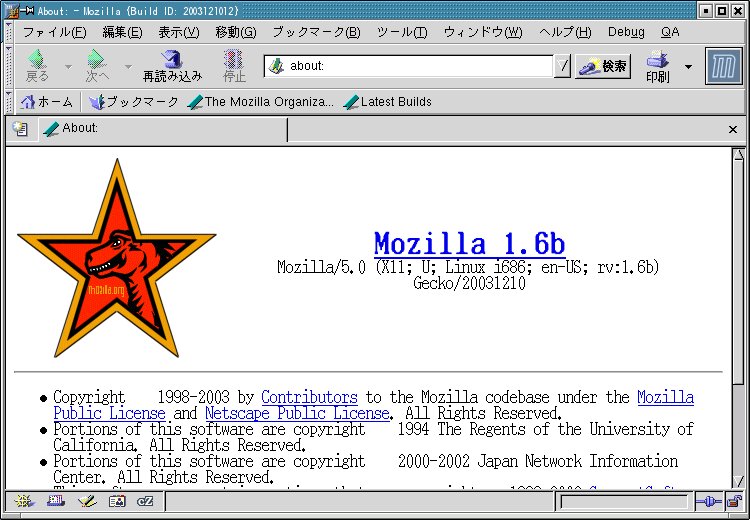Follow the Netscape Public License link
The image size is (750, 520).
point(298,413)
